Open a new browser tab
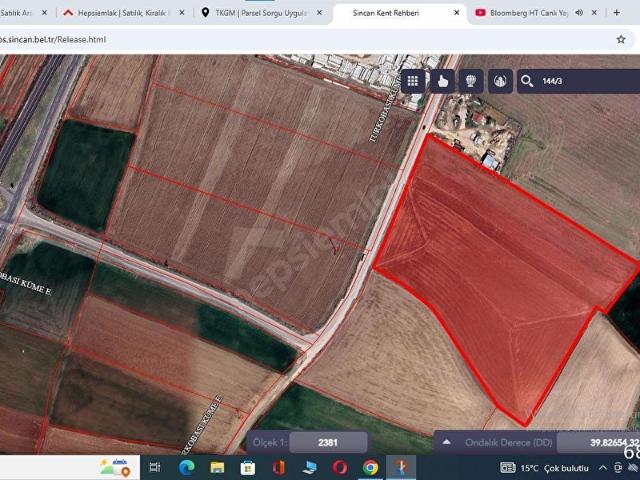Screen dimensions: 640x480 coord(617,13)
